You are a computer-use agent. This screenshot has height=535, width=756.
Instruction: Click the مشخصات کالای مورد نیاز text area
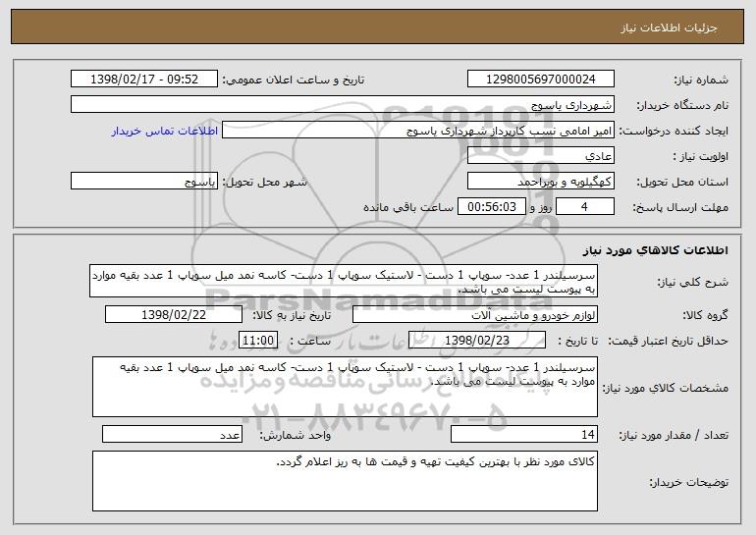click(x=345, y=387)
